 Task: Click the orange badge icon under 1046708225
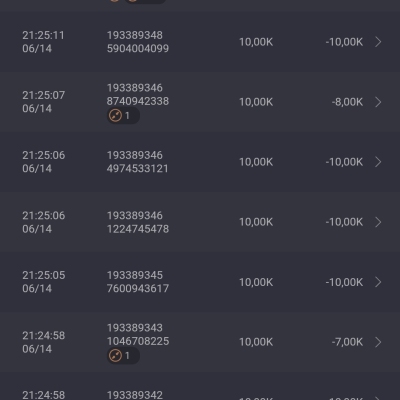point(115,356)
